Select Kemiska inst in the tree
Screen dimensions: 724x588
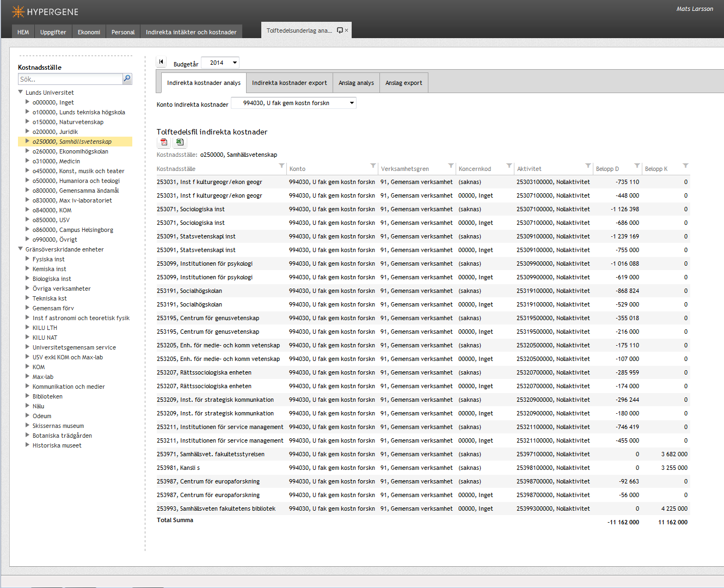coord(49,269)
